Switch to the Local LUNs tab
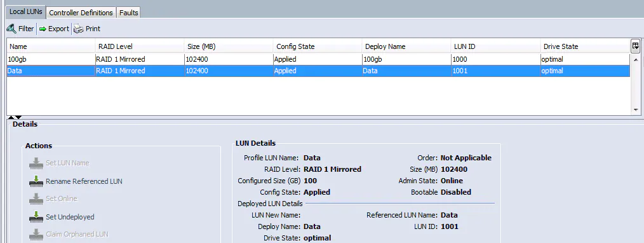This screenshot has width=644, height=243. (x=26, y=12)
